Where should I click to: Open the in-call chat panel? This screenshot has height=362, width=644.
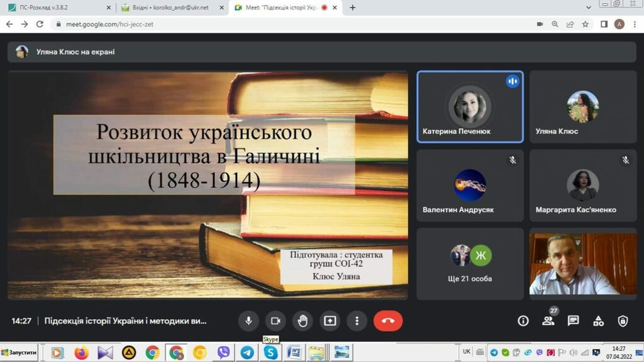click(573, 321)
